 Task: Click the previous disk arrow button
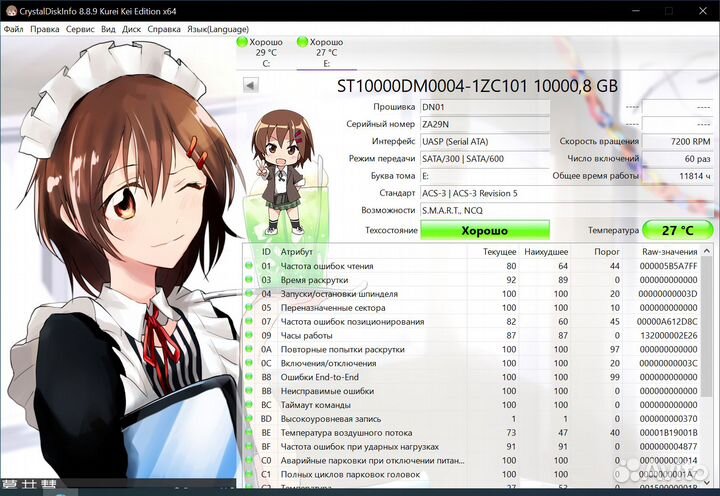point(249,85)
